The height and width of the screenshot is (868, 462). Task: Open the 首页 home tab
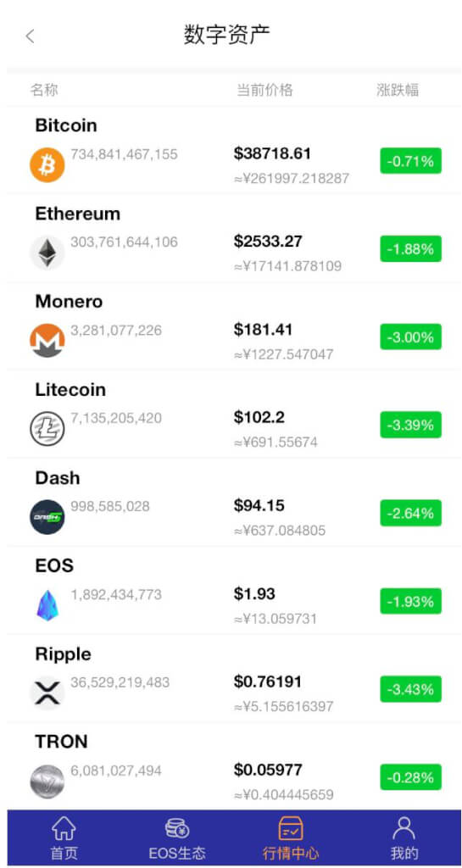[64, 838]
